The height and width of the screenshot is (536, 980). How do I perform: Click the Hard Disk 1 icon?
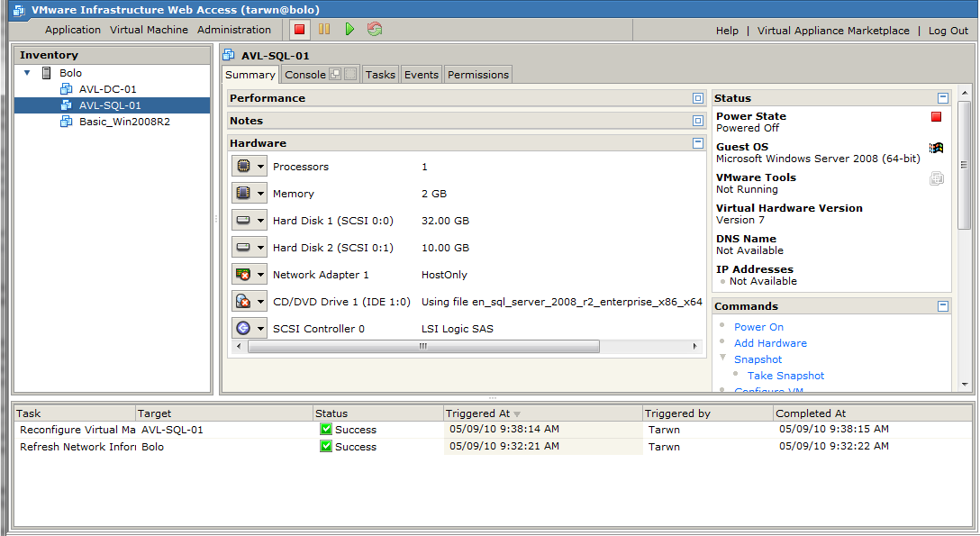pos(243,220)
